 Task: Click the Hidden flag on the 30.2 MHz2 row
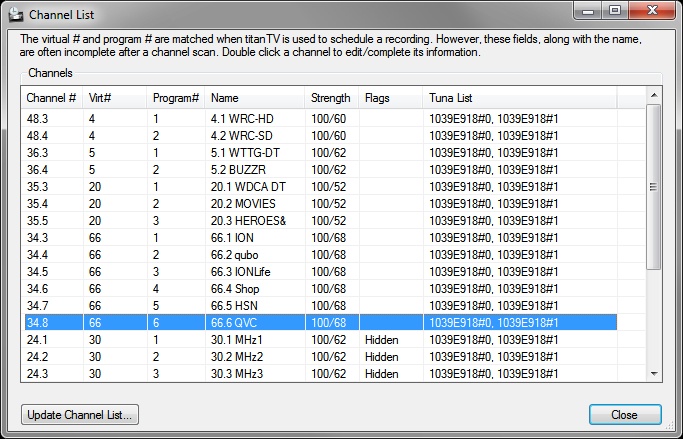coord(382,357)
